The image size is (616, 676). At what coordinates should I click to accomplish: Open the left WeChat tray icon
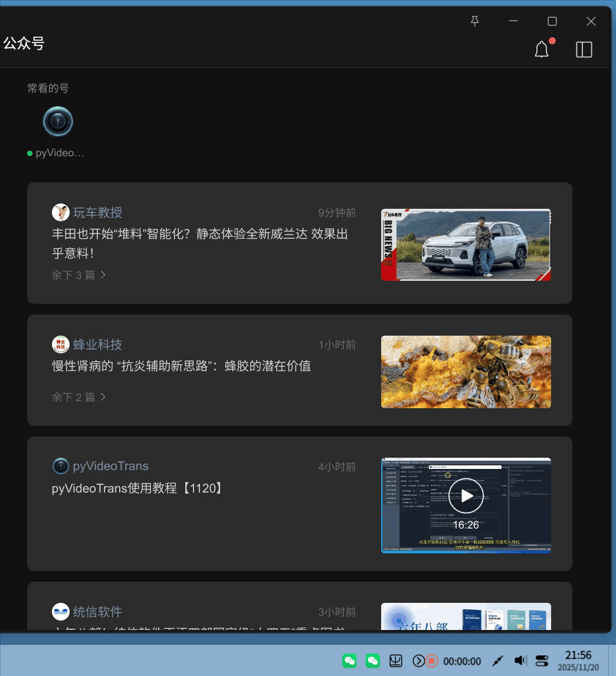[x=349, y=661]
